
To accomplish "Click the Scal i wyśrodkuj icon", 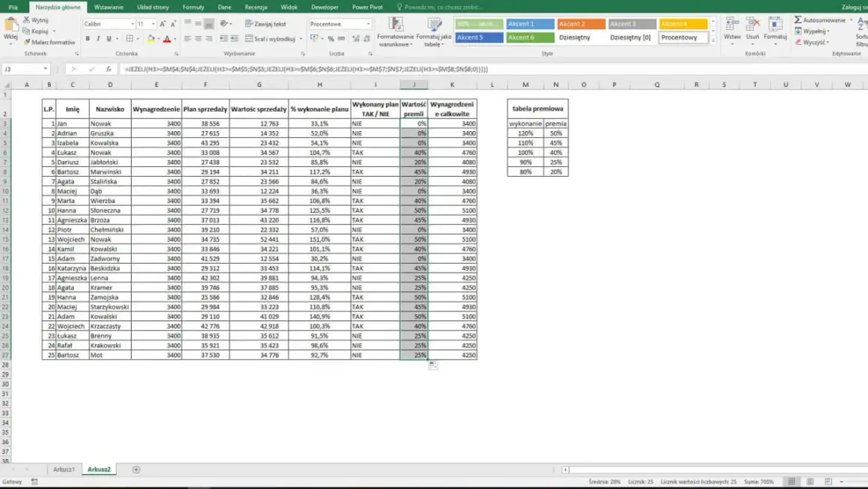I will 249,39.
